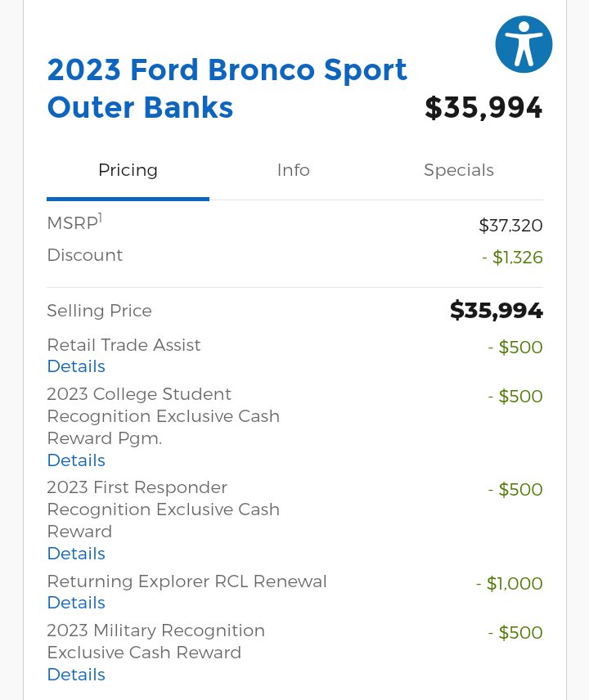Click the large $35,994 price in header
This screenshot has width=589, height=700.
coord(483,108)
